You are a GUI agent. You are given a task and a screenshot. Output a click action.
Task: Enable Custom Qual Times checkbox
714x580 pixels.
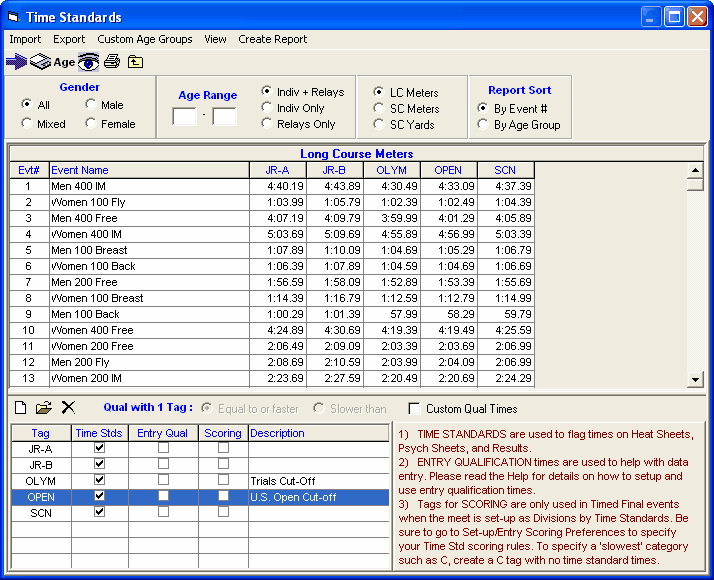pyautogui.click(x=414, y=408)
